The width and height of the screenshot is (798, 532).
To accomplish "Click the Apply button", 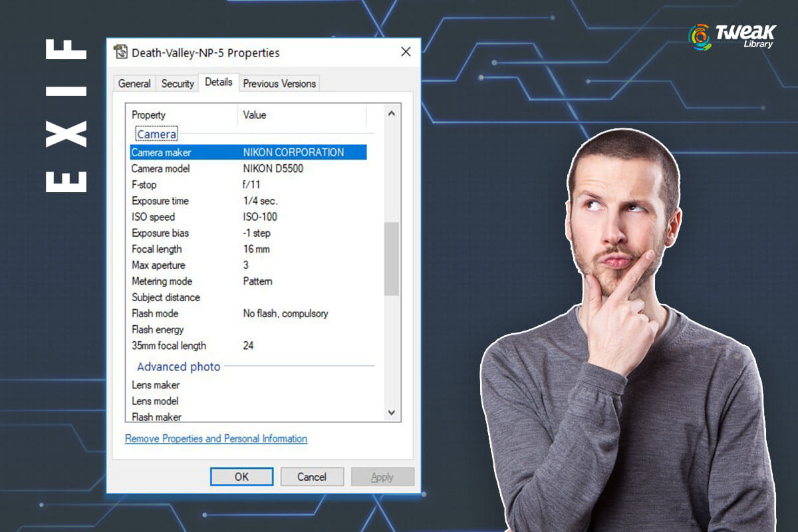I will pos(382,477).
